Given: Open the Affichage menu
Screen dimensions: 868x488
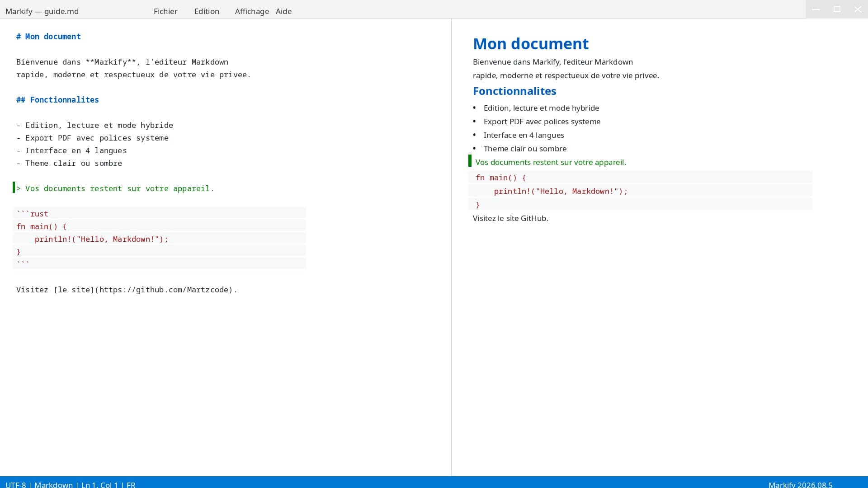Looking at the screenshot, I should click(x=252, y=11).
